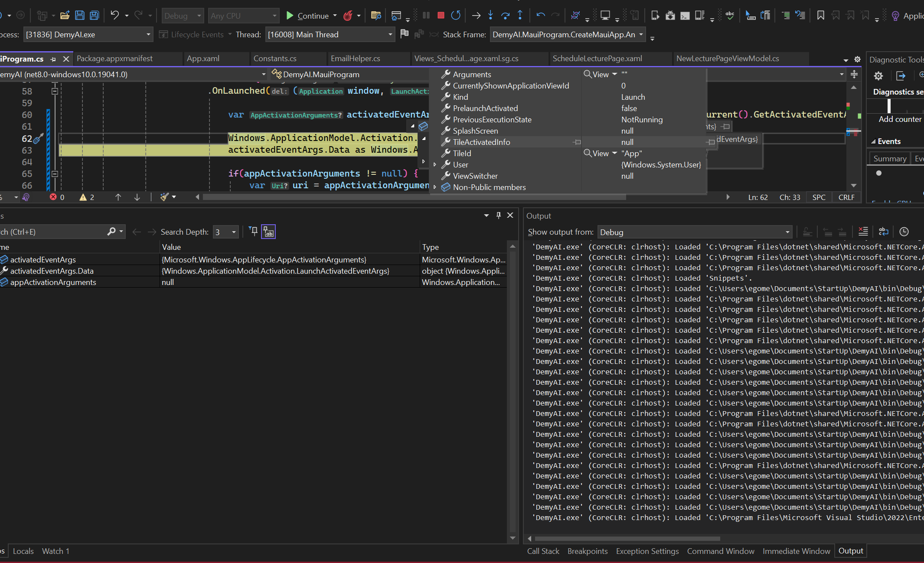Image resolution: width=924 pixels, height=563 pixels.
Task: Click the Add counter link
Action: (900, 119)
